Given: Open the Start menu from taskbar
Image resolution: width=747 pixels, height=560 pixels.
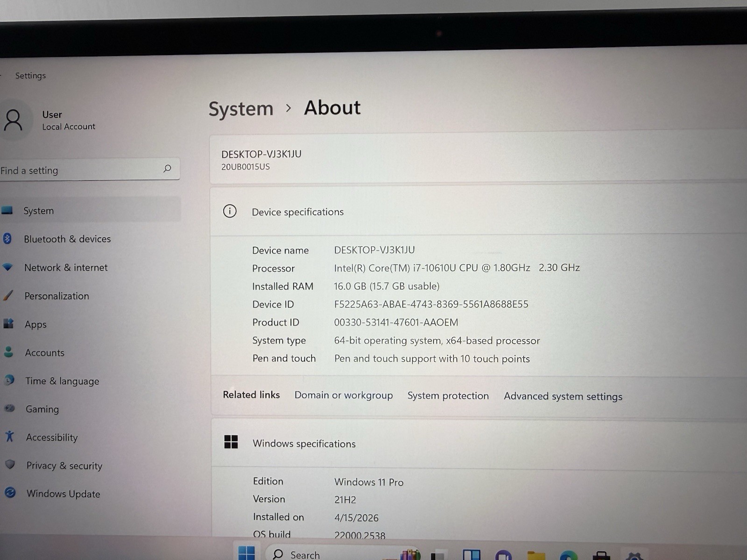Looking at the screenshot, I should [247, 553].
